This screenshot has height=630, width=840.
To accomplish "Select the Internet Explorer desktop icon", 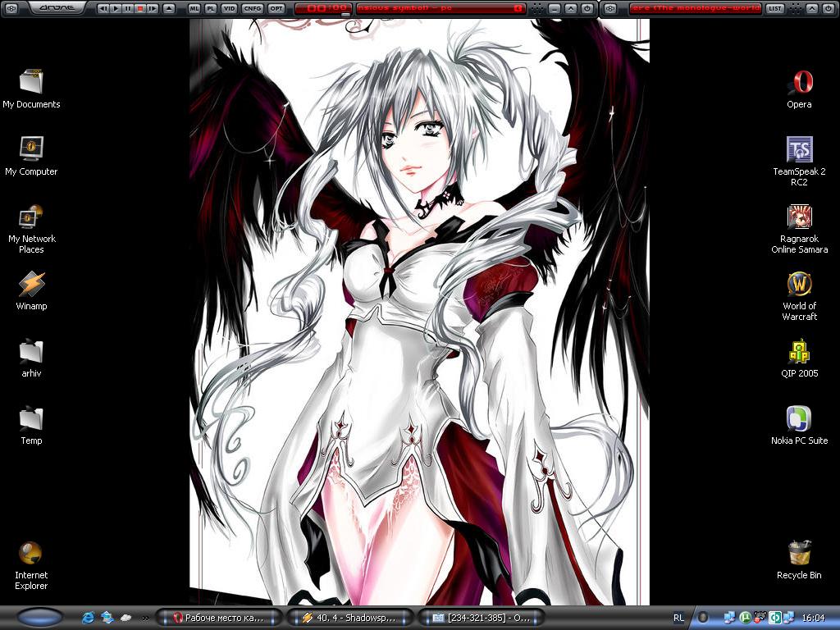I will tap(31, 565).
